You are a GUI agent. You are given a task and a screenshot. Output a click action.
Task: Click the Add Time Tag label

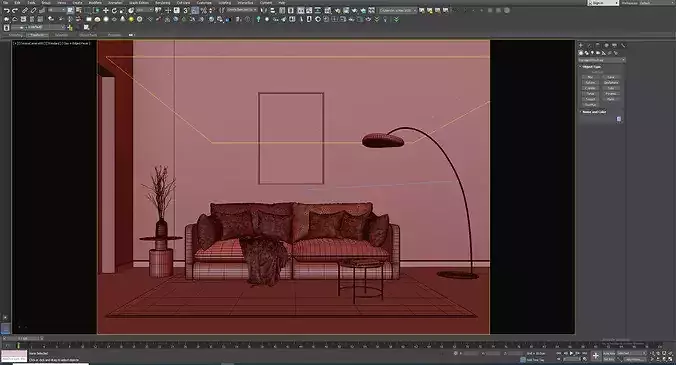point(535,359)
